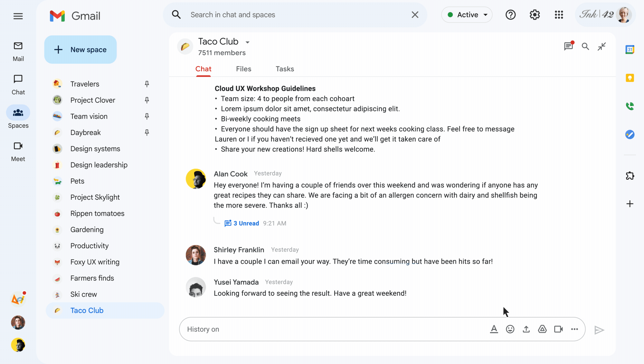
Task: Toggle notifications bell for Travelers space
Action: tap(147, 84)
